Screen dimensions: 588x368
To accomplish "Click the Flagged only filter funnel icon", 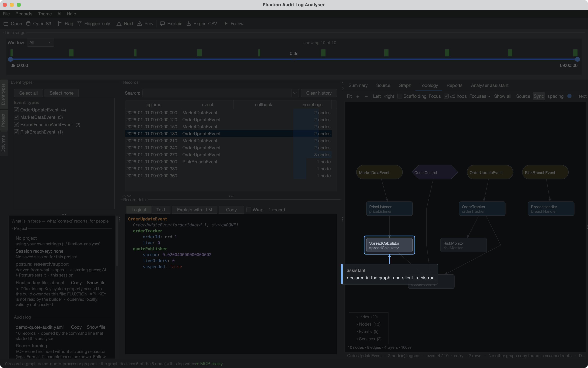I will pos(79,24).
